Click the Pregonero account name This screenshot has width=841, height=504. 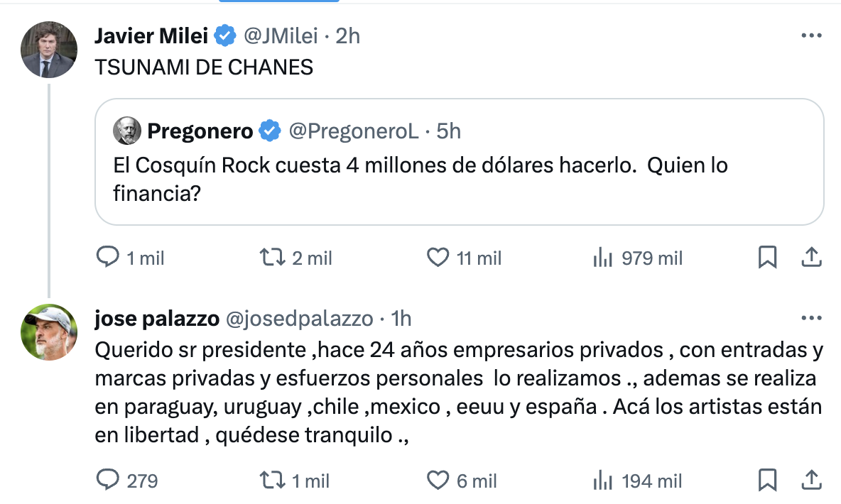[x=200, y=131]
